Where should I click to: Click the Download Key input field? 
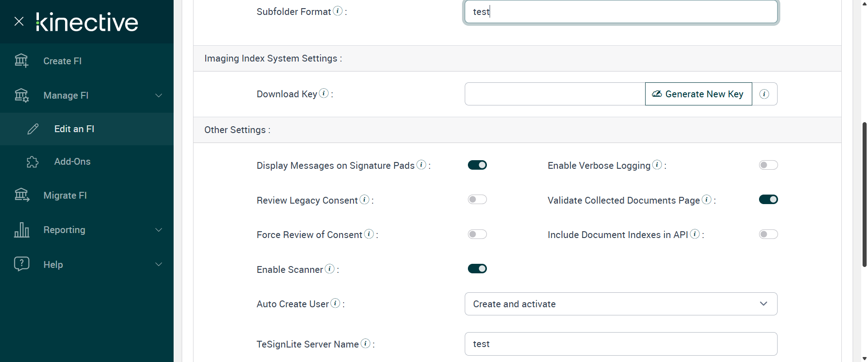[x=555, y=94]
